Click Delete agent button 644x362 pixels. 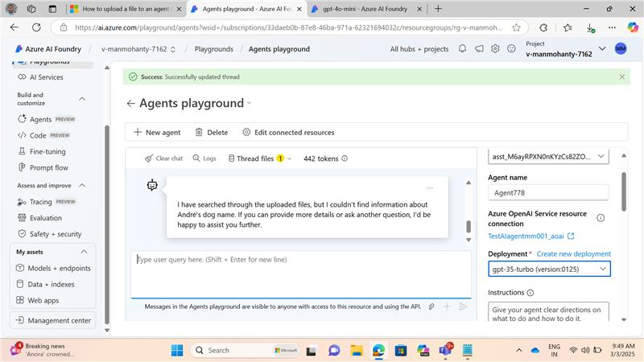coord(212,132)
